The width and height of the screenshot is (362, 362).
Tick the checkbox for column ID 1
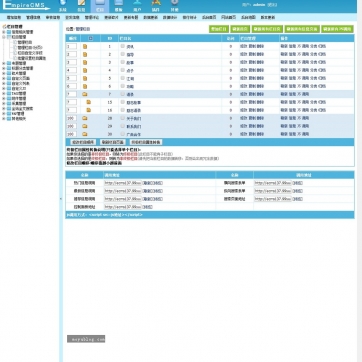[123, 46]
